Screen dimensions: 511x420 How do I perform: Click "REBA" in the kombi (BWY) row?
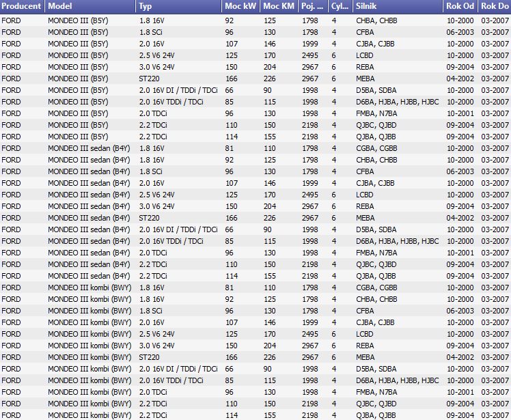click(365, 346)
